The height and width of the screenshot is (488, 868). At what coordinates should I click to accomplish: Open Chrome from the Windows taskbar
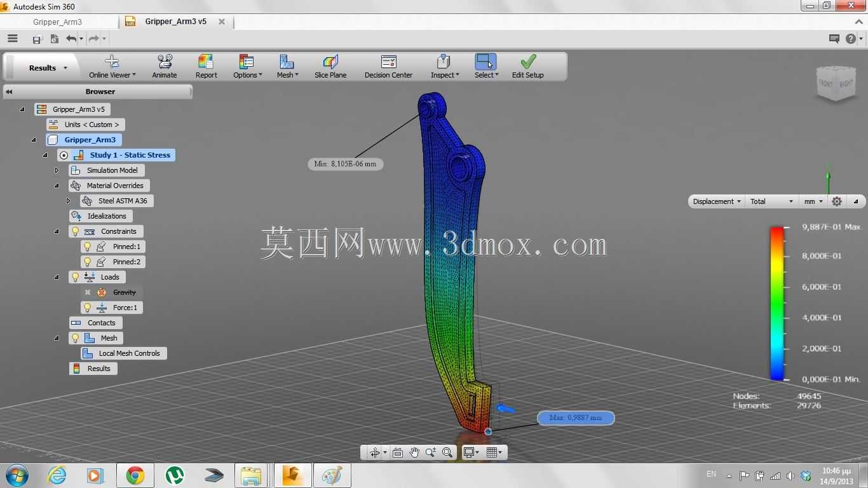(x=135, y=475)
